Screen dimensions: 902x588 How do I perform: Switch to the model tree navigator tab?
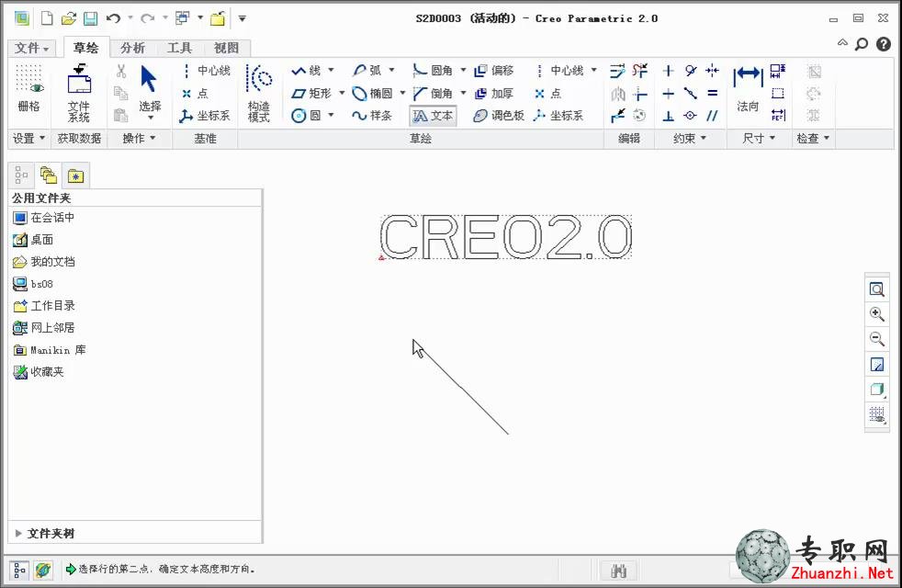pos(21,175)
